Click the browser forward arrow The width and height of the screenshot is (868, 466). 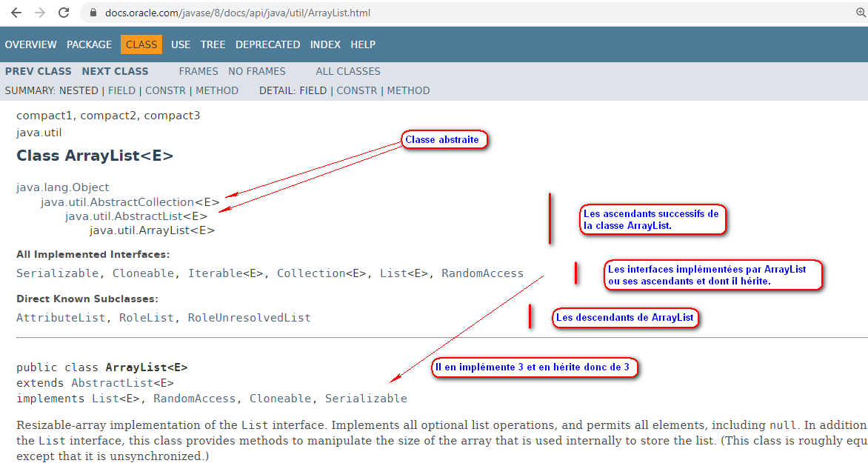point(40,13)
